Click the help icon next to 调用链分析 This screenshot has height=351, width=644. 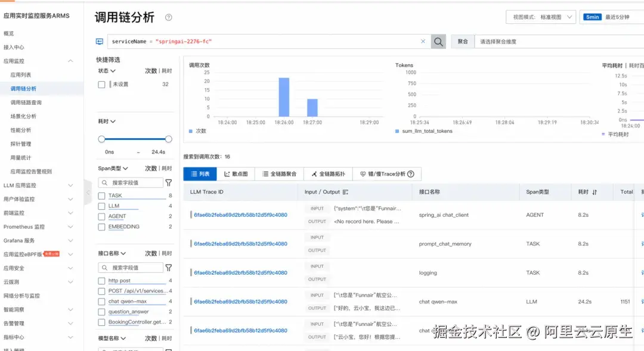pyautogui.click(x=169, y=18)
